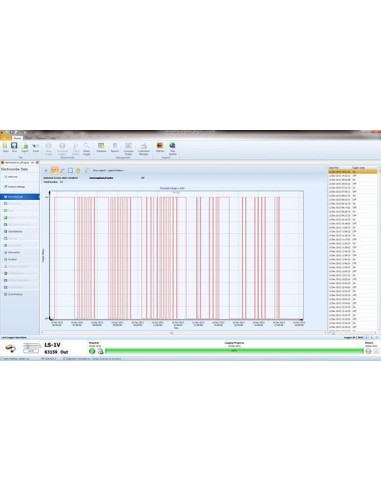Click the Show Legend option

[99, 170]
